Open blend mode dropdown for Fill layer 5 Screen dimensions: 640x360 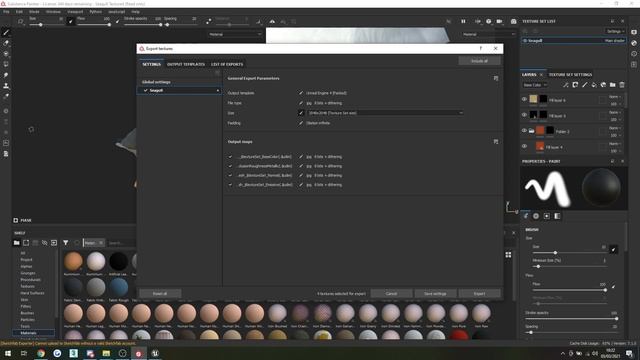tap(615, 112)
